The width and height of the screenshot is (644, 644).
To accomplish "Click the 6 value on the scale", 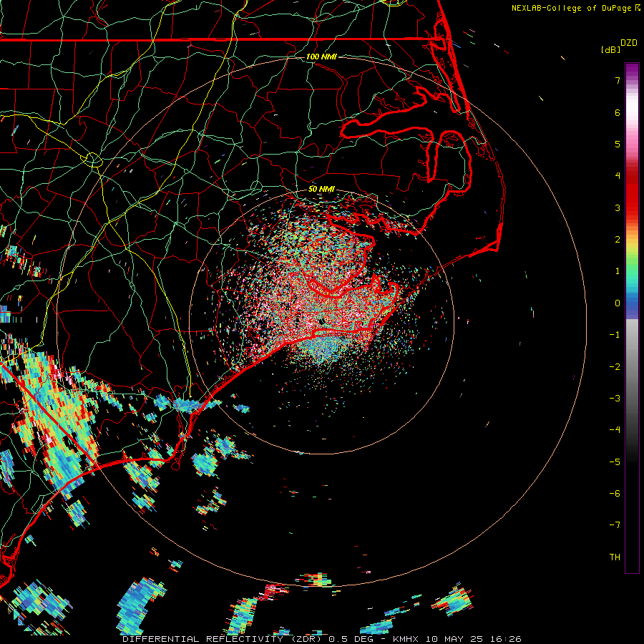I will pyautogui.click(x=618, y=112).
